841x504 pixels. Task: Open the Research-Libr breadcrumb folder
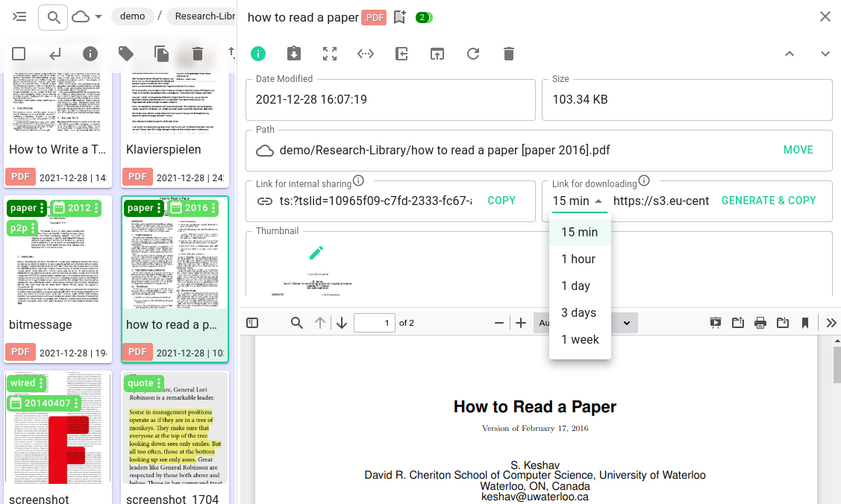[x=203, y=16]
